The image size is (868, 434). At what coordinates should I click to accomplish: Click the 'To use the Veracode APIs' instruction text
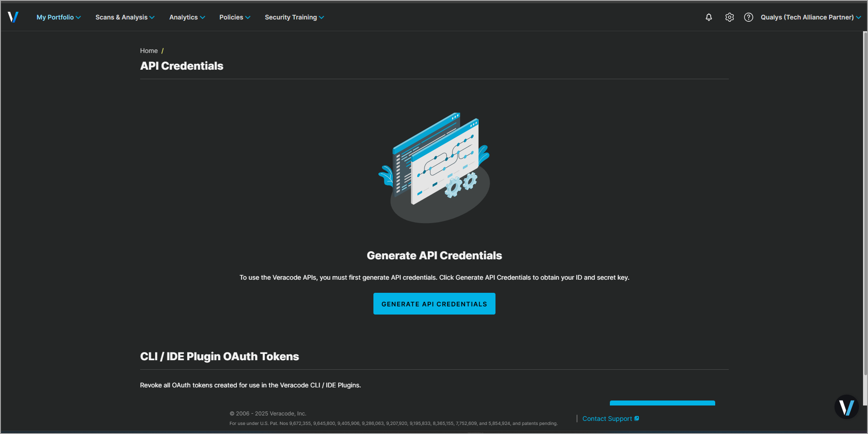[434, 277]
